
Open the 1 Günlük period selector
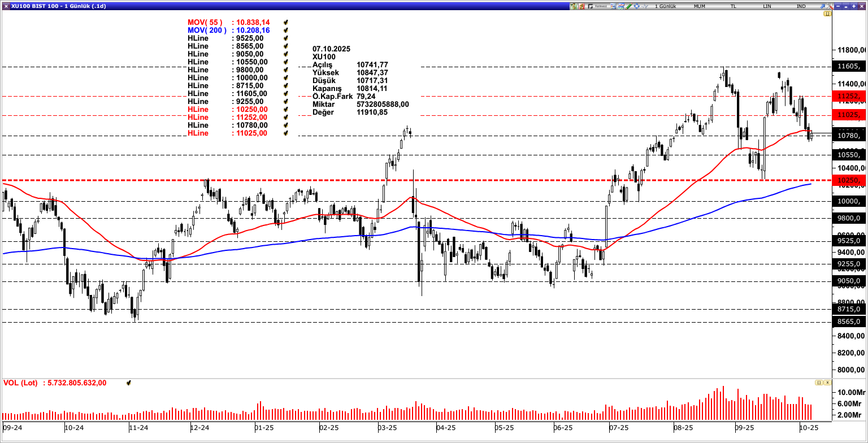point(666,6)
